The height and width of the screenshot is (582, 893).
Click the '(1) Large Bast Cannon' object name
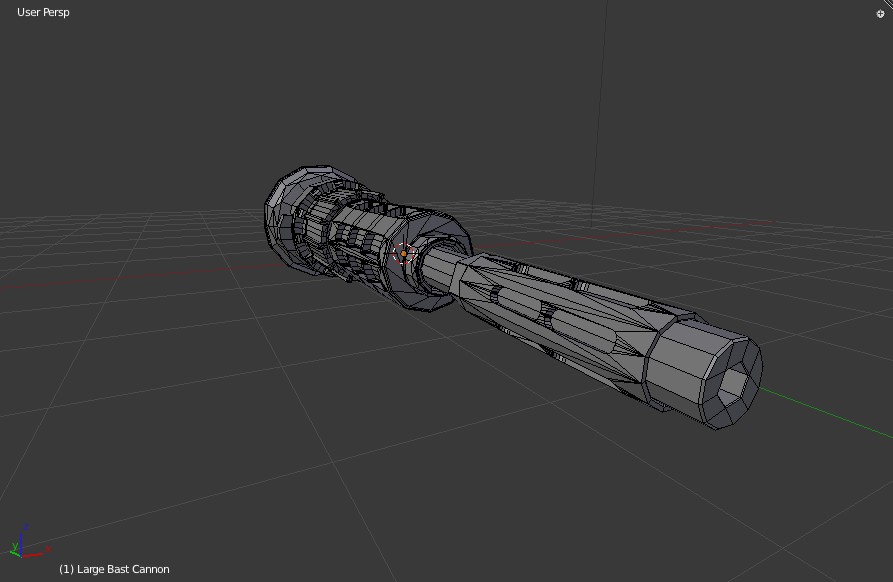click(115, 568)
